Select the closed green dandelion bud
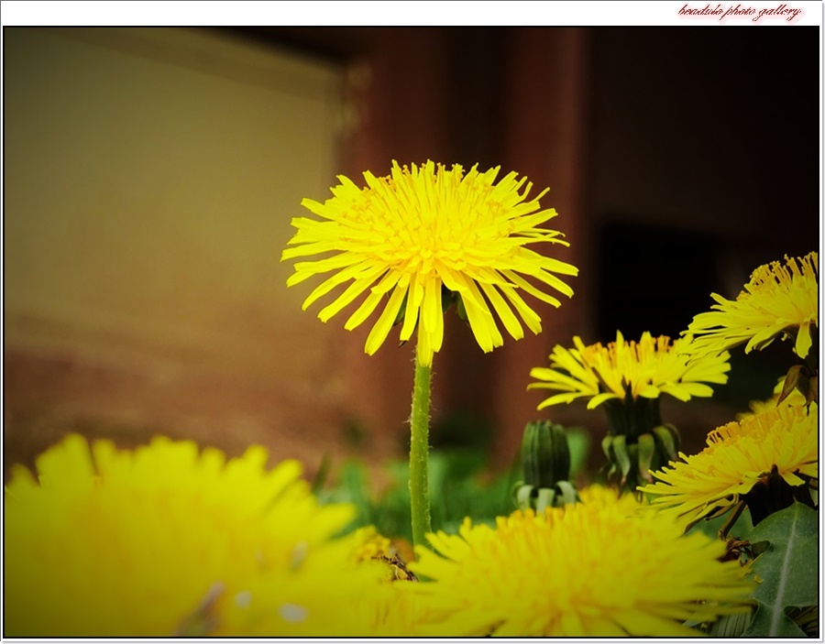This screenshot has height=644, width=825. (x=545, y=458)
